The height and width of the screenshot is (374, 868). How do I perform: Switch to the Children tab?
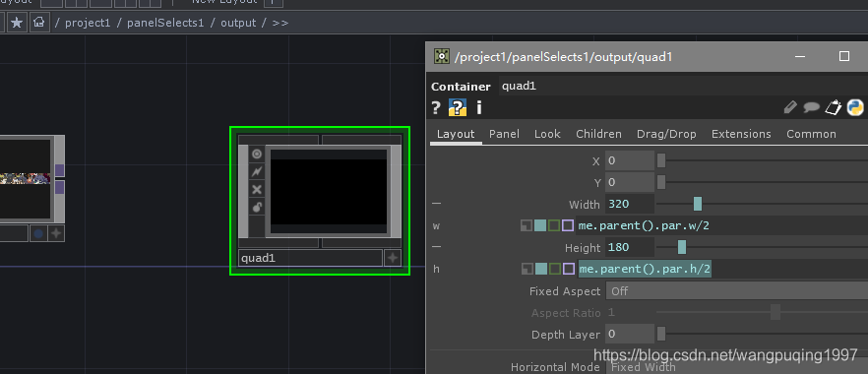[x=598, y=134]
